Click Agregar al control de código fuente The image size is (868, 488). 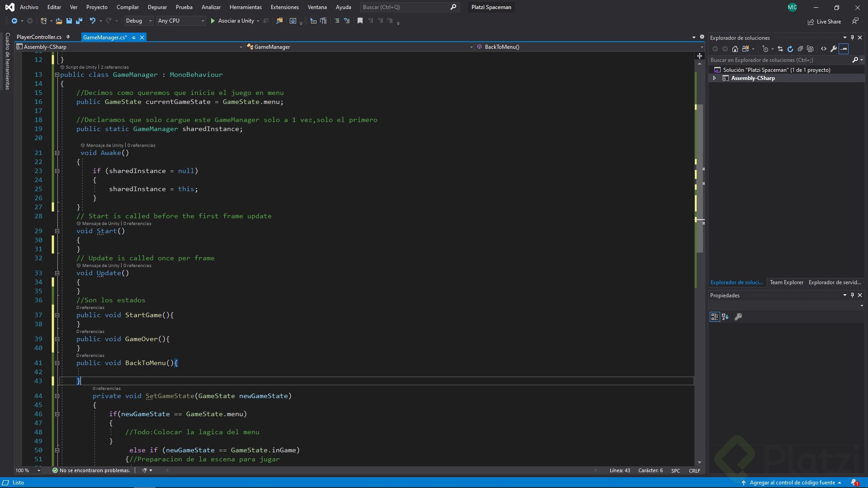pyautogui.click(x=792, y=483)
